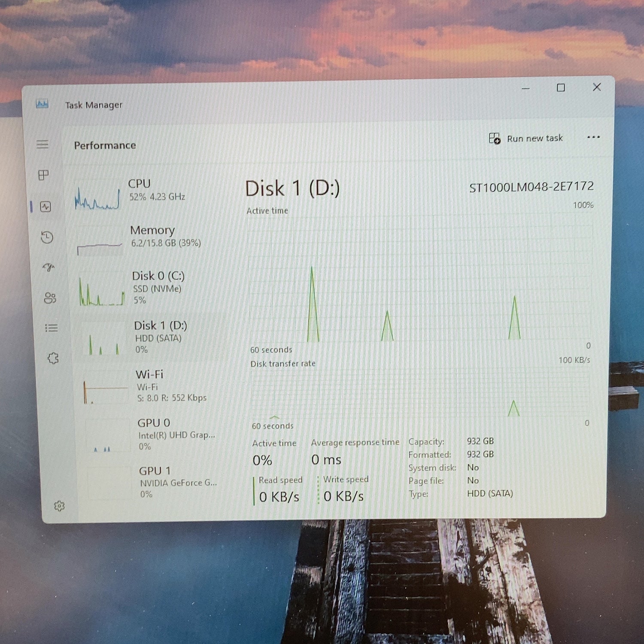Close the Task Manager window
The height and width of the screenshot is (644, 644).
coord(597,87)
